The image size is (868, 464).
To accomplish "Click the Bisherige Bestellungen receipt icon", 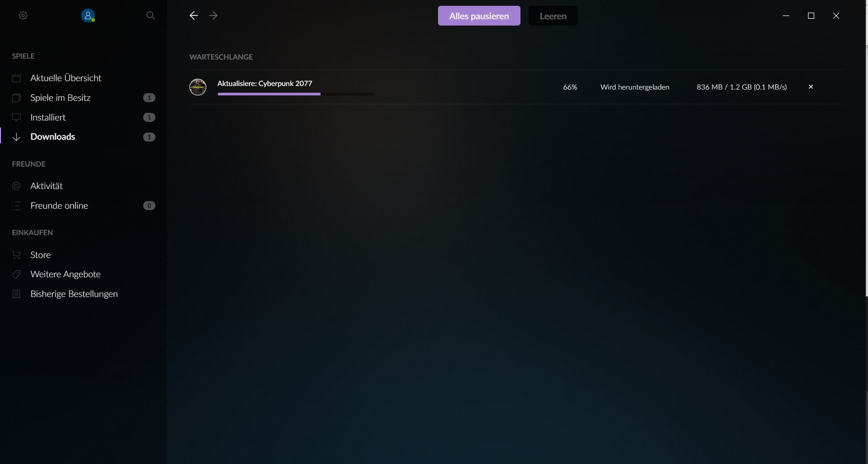I will point(17,294).
